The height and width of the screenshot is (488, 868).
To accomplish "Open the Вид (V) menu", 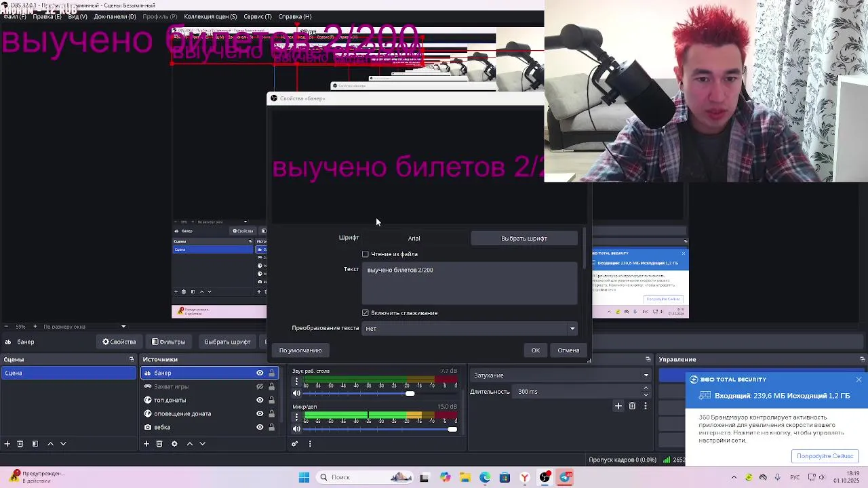I will pos(77,16).
